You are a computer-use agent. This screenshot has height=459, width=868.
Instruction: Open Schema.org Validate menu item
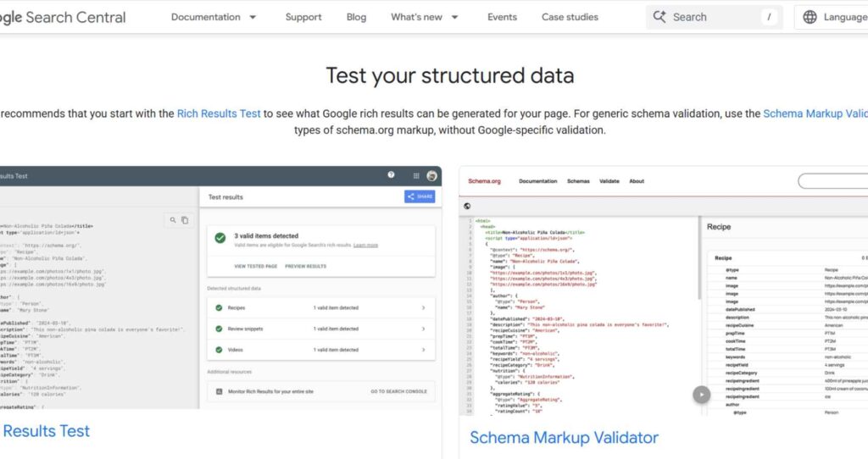(x=609, y=181)
